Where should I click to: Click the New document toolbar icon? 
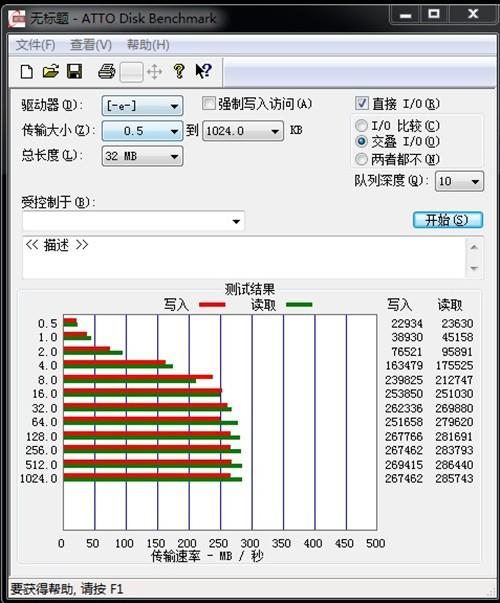point(27,72)
